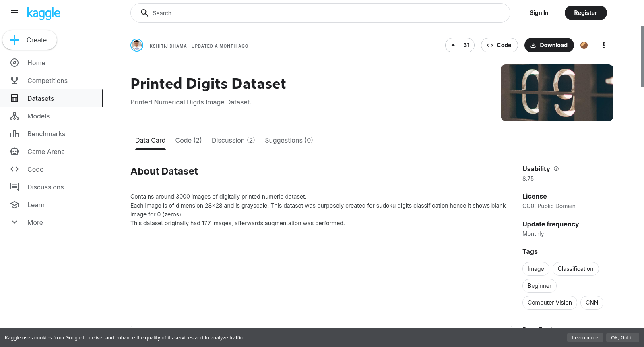Switch to the Discussion (2) tab
This screenshot has width=644, height=347.
pos(233,140)
